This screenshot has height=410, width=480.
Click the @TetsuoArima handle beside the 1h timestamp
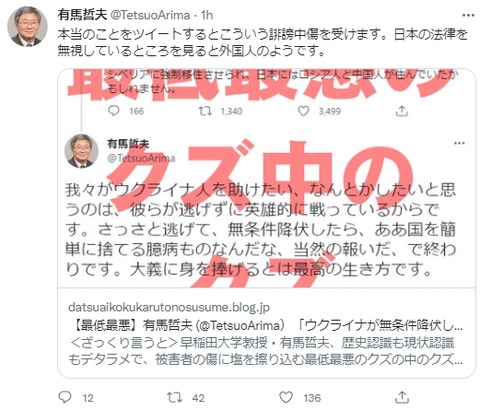[x=150, y=15]
